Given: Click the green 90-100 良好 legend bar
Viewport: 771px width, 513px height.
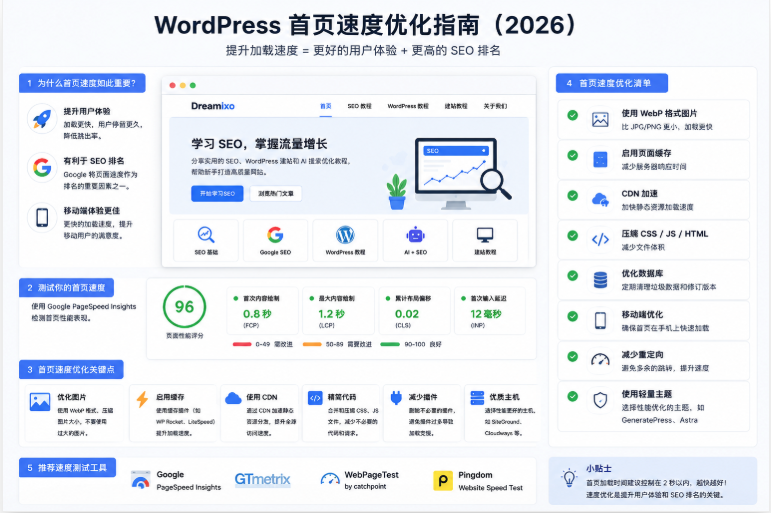Looking at the screenshot, I should (390, 344).
